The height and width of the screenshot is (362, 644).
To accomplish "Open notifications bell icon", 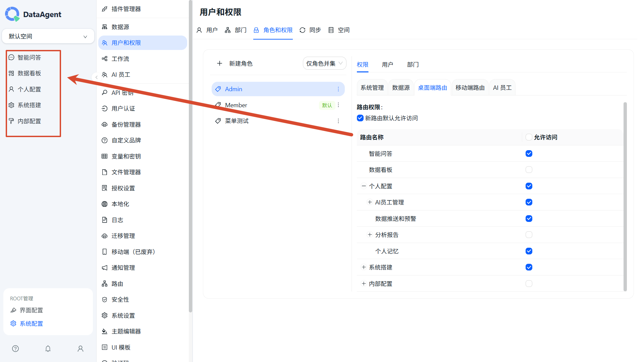I will [x=48, y=349].
